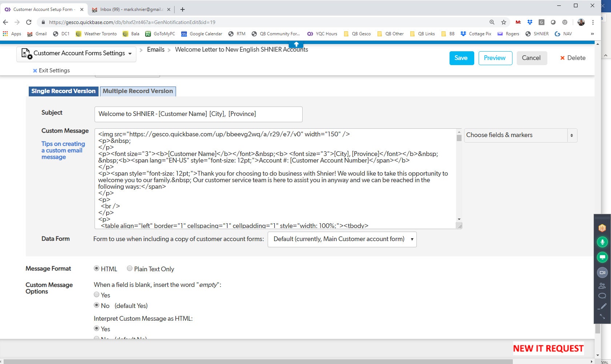Click the blue up-arrow collapse handle
The image size is (611, 364).
pyautogui.click(x=296, y=44)
